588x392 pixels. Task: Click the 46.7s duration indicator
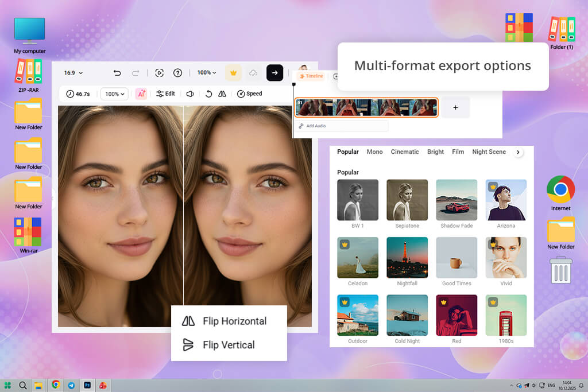point(78,94)
